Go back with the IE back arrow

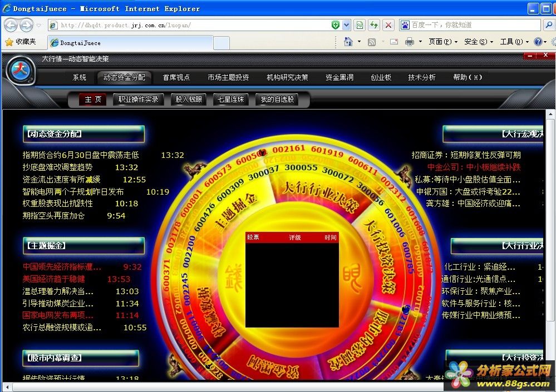point(11,25)
